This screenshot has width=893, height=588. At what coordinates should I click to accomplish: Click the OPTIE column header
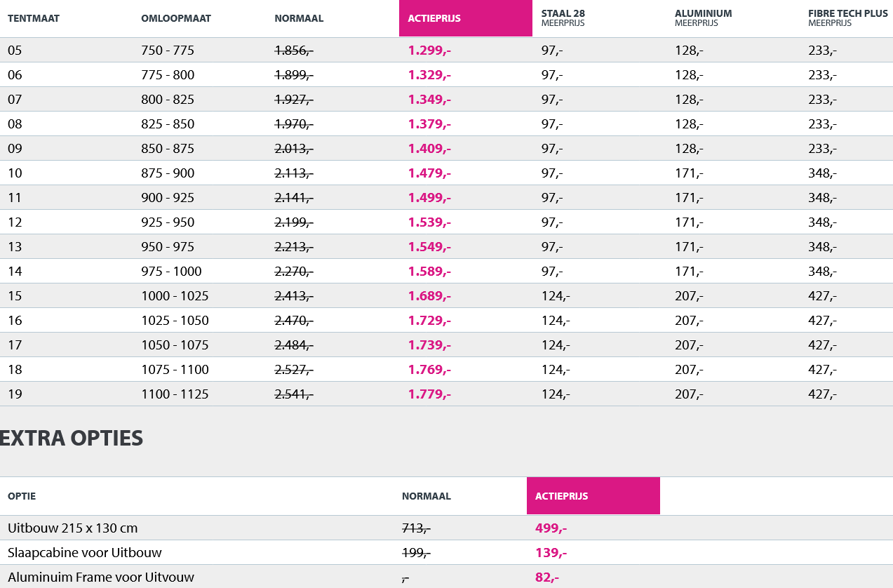pyautogui.click(x=22, y=496)
